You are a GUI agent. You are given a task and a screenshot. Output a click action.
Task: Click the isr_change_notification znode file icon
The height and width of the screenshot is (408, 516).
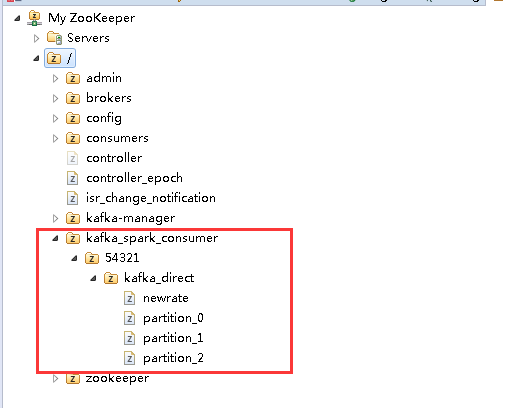click(x=72, y=198)
